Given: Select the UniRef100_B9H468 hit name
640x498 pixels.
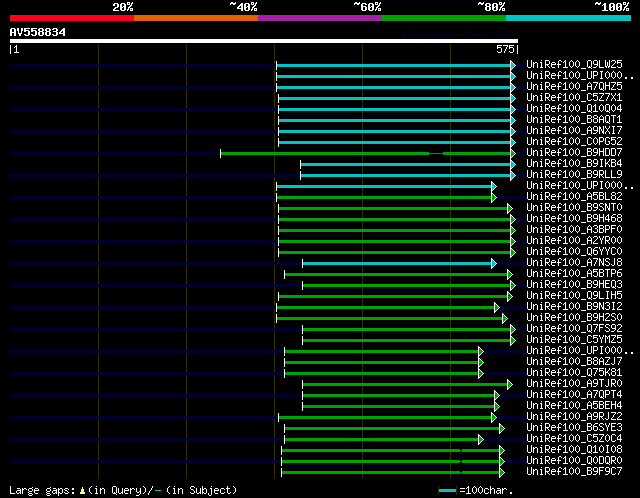Looking at the screenshot, I should point(574,219).
